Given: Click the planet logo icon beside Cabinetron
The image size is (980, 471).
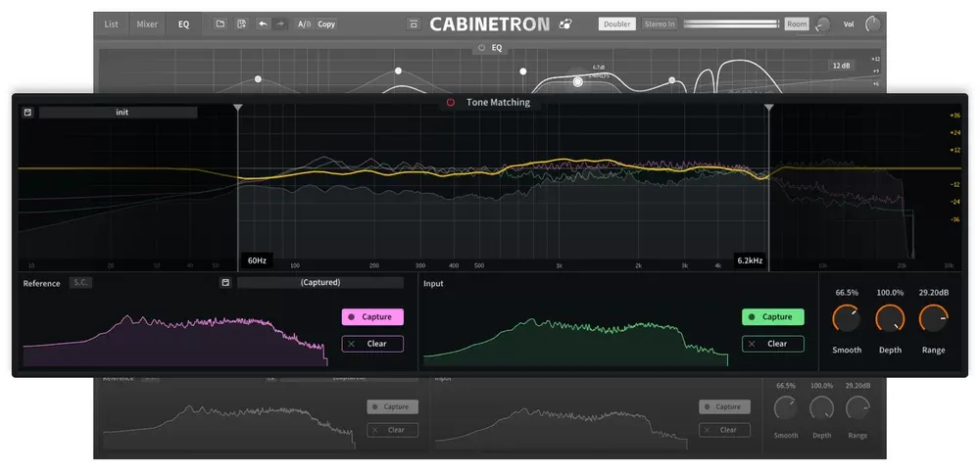Looking at the screenshot, I should tap(565, 24).
